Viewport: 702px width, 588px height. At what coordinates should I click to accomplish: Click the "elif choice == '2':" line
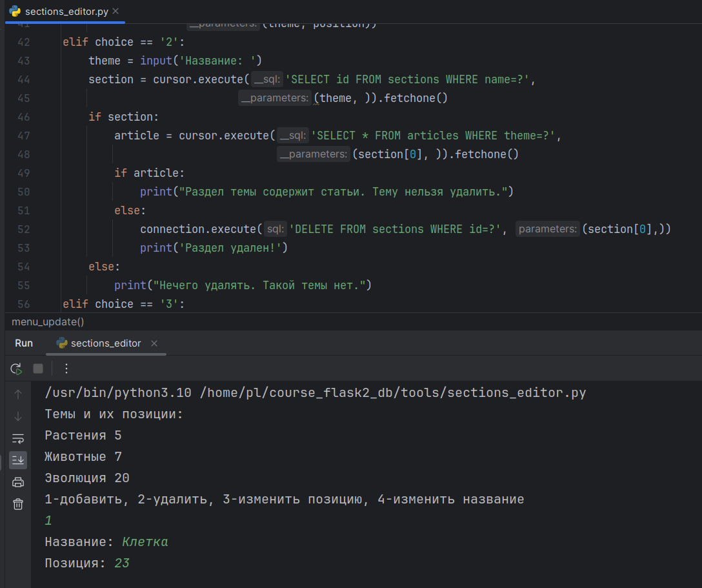point(124,43)
